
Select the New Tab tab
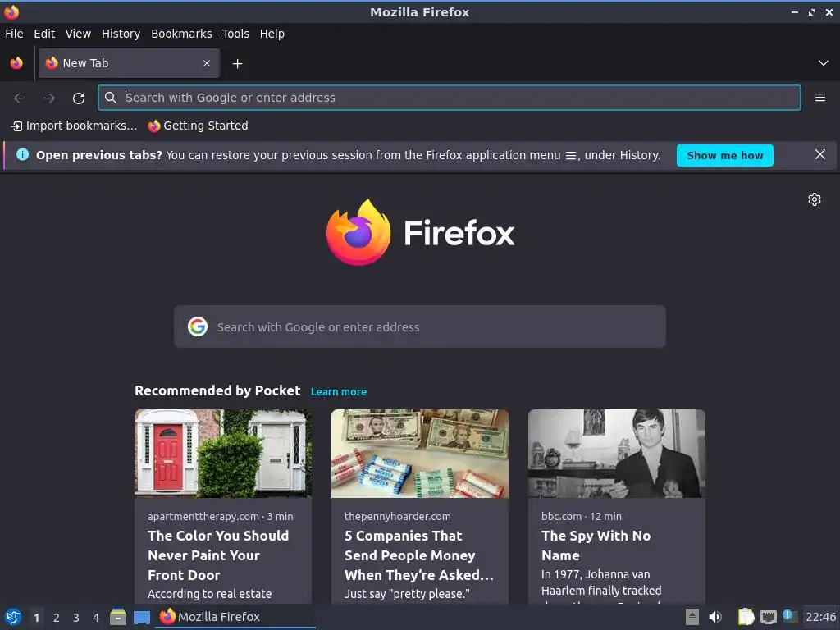pyautogui.click(x=129, y=63)
